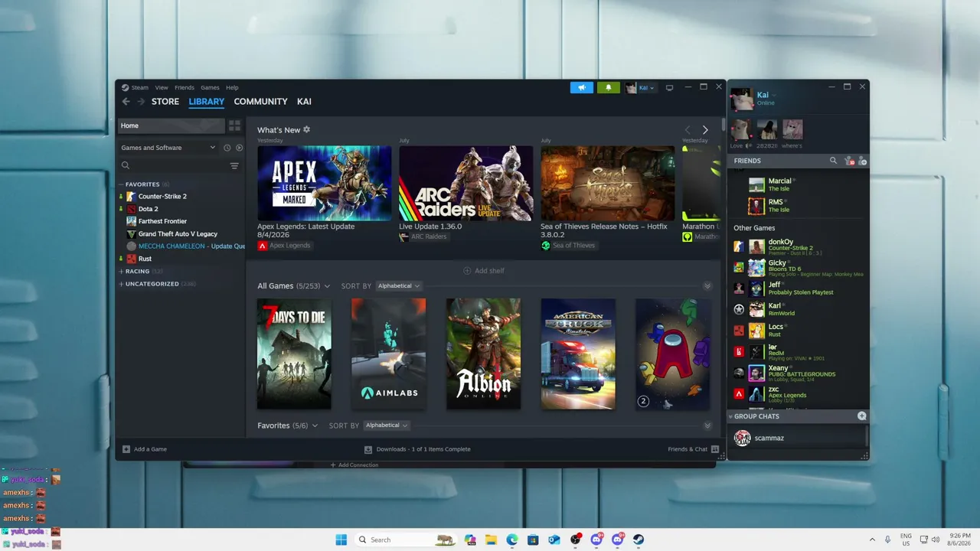Expand Games and Software filter dropdown
980x551 pixels.
click(x=168, y=148)
